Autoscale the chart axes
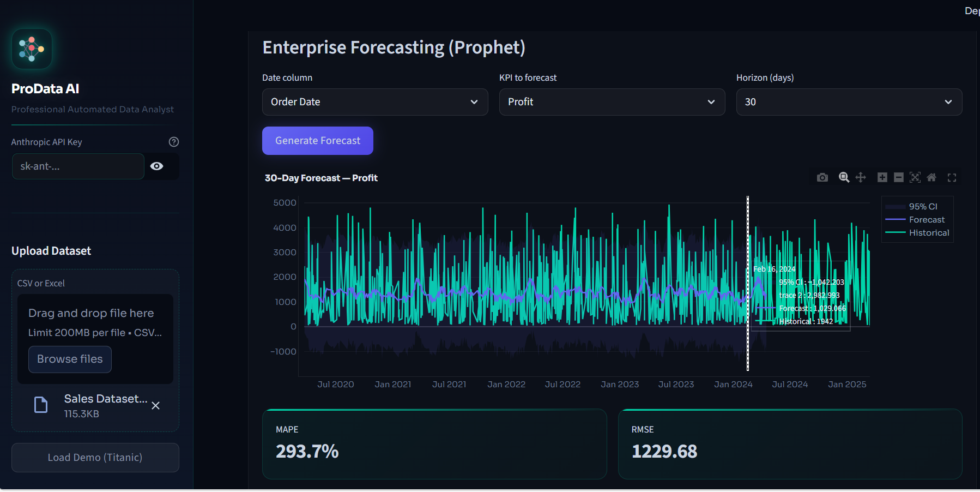980x492 pixels. 916,177
